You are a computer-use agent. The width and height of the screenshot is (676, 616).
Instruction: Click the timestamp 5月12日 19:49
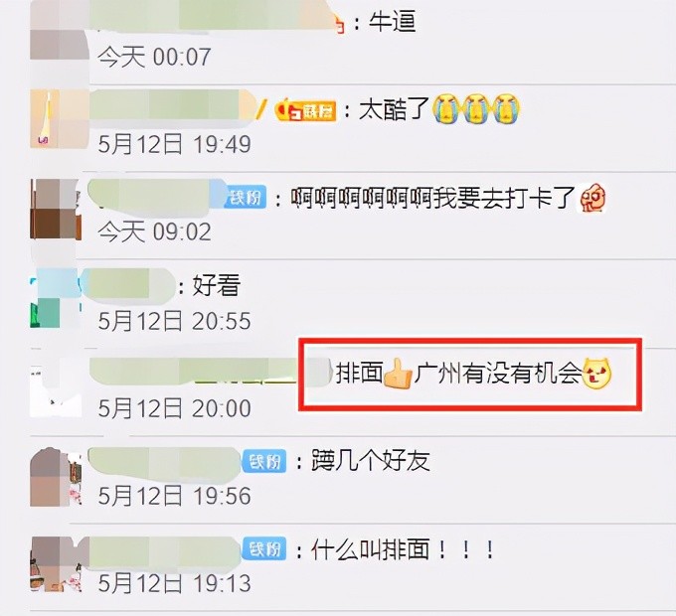pyautogui.click(x=174, y=144)
